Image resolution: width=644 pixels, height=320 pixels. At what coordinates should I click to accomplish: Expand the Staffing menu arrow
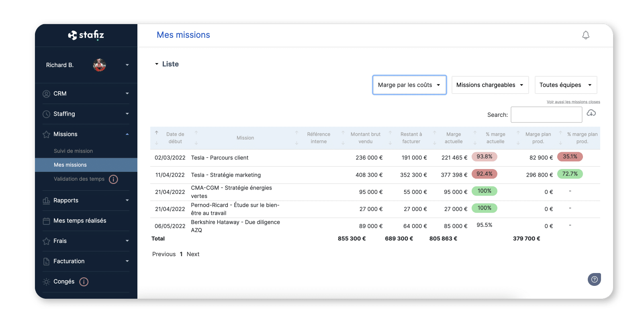tap(127, 114)
